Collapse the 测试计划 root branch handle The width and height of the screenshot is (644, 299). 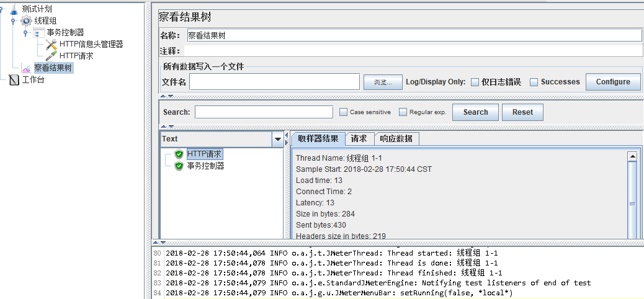(x=2, y=9)
